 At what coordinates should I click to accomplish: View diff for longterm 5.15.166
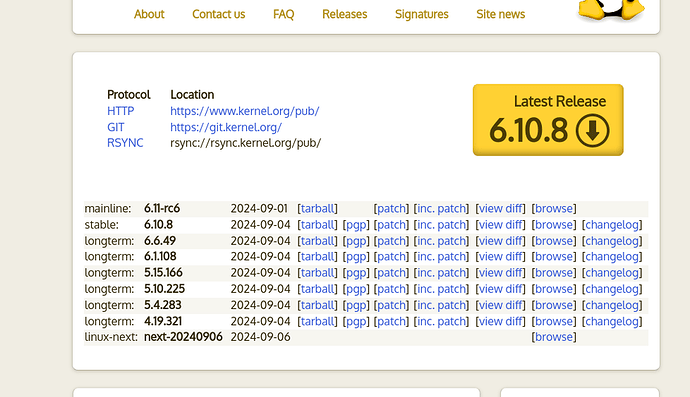[x=500, y=272]
